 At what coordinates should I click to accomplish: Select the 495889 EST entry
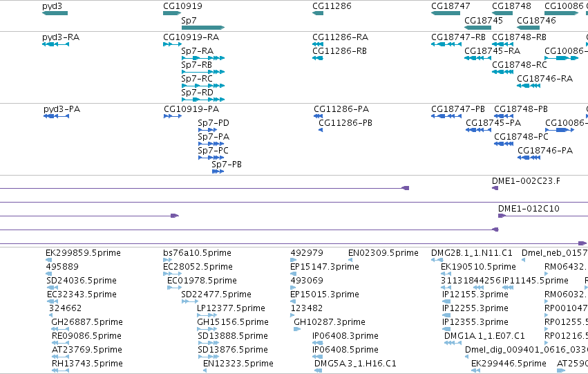click(62, 267)
